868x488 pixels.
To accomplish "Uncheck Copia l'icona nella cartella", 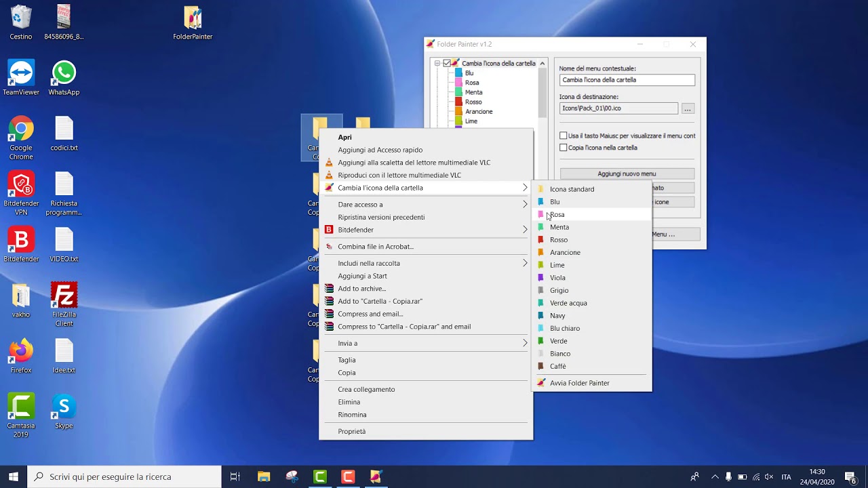I will [x=563, y=147].
